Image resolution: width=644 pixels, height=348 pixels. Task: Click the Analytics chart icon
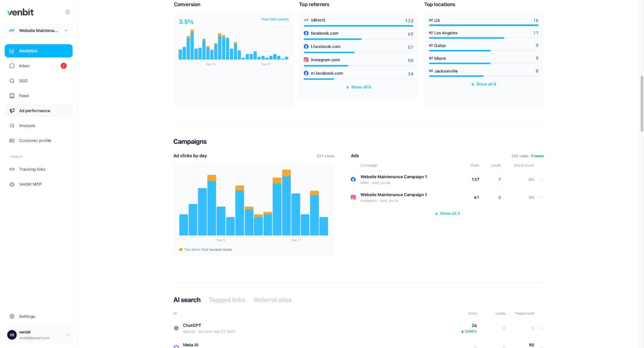click(x=12, y=51)
